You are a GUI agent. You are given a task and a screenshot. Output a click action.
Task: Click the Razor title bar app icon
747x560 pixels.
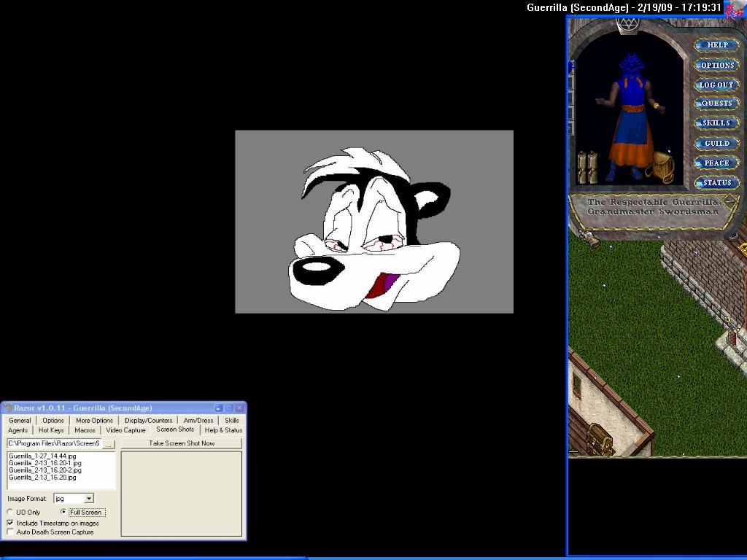click(x=7, y=408)
